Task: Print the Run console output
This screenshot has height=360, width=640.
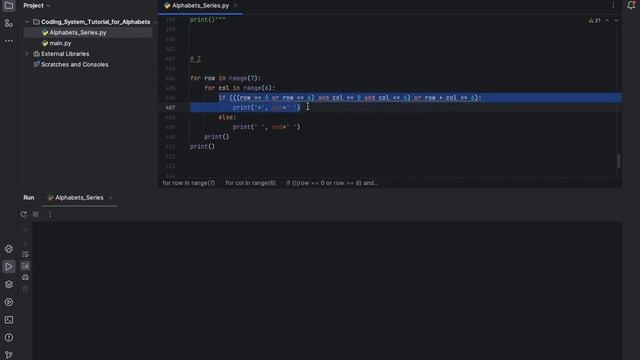Action: click(x=25, y=277)
